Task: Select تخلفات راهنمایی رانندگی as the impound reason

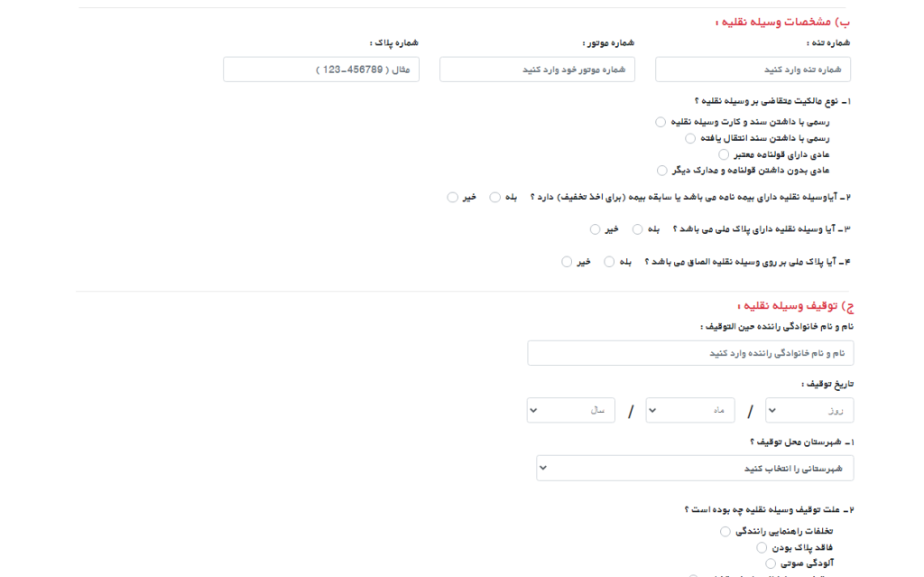Action: coord(725,532)
